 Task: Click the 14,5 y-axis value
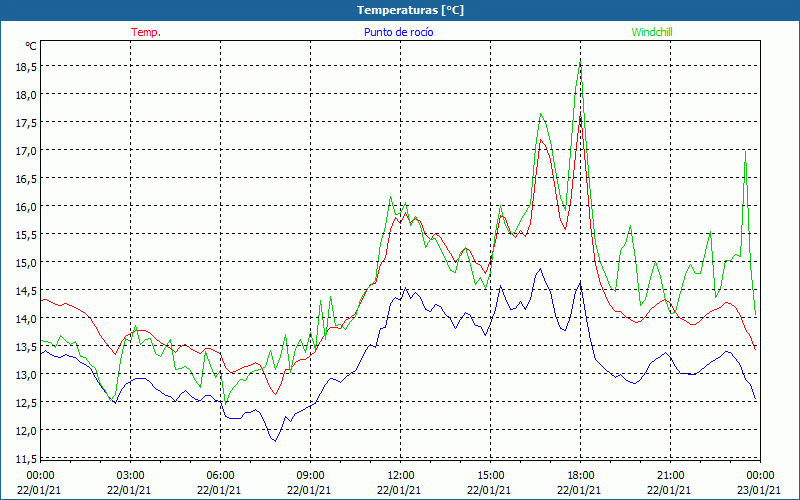click(27, 290)
